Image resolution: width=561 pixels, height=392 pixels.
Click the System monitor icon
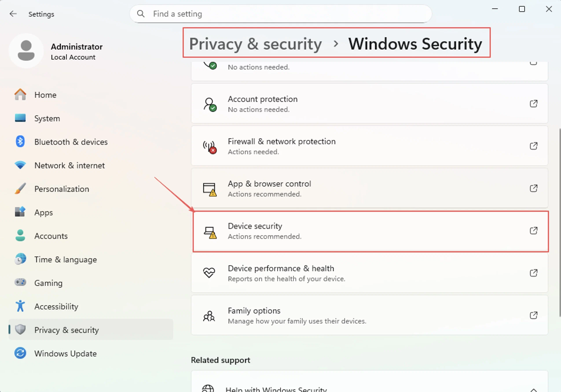[20, 118]
